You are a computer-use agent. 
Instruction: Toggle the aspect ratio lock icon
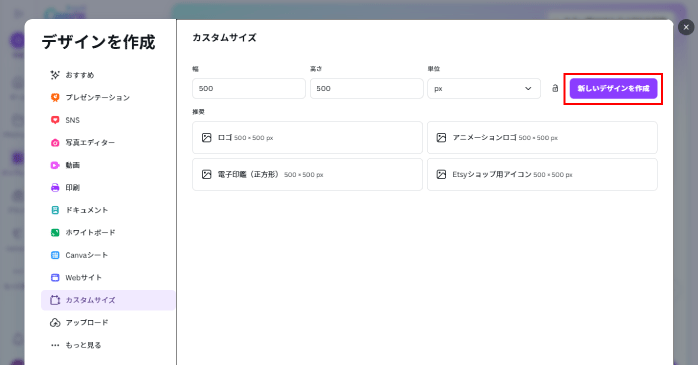pyautogui.click(x=555, y=88)
